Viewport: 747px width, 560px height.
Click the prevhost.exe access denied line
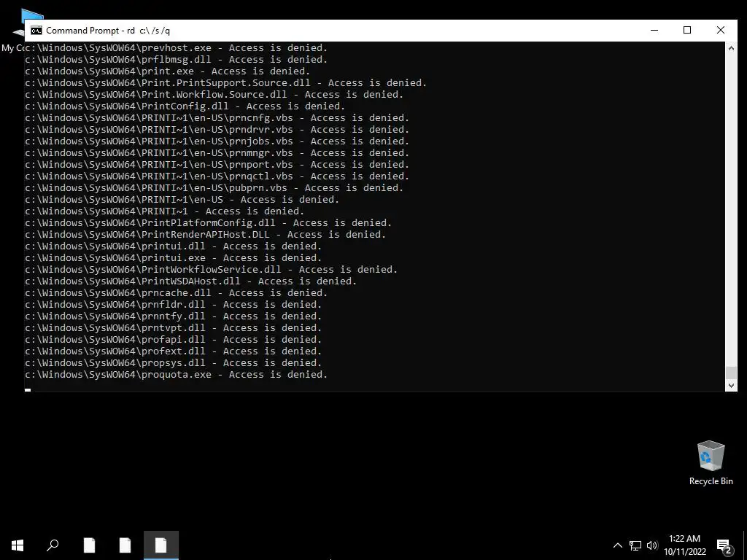(177, 47)
